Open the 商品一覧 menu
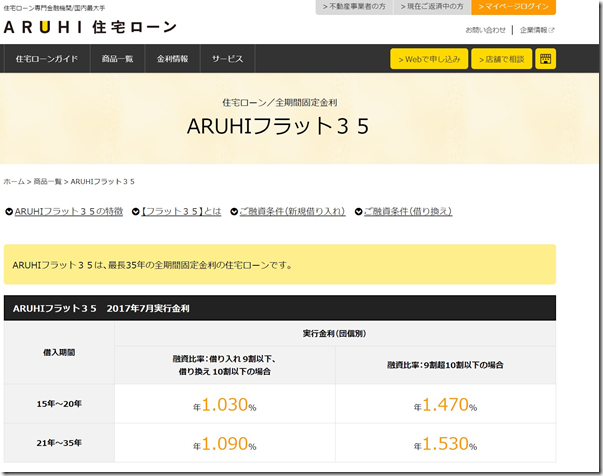 tap(117, 59)
